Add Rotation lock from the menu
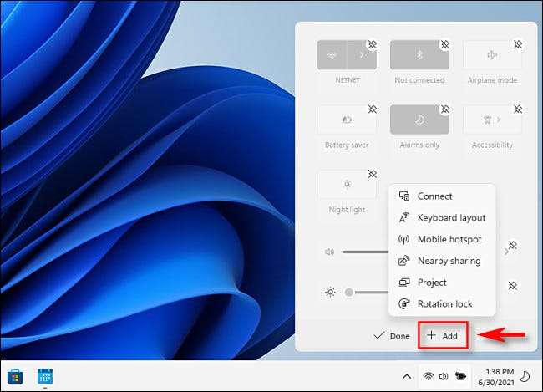The width and height of the screenshot is (543, 392). [442, 303]
